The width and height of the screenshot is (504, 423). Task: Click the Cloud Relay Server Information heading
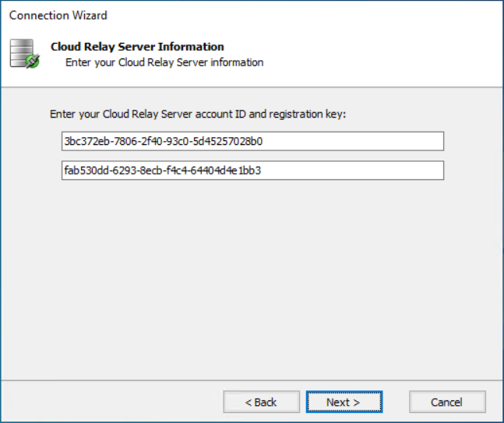point(137,47)
